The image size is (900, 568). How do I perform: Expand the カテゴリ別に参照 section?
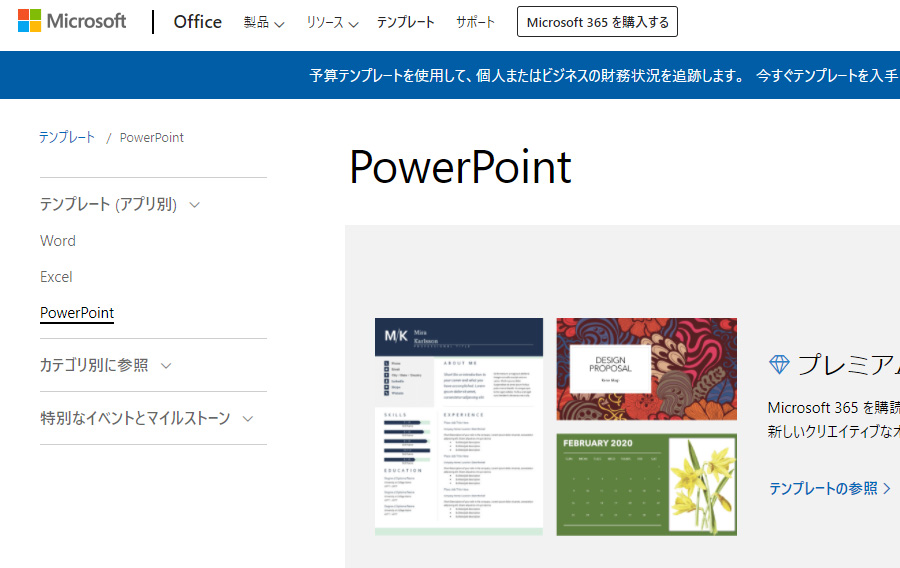tap(106, 365)
